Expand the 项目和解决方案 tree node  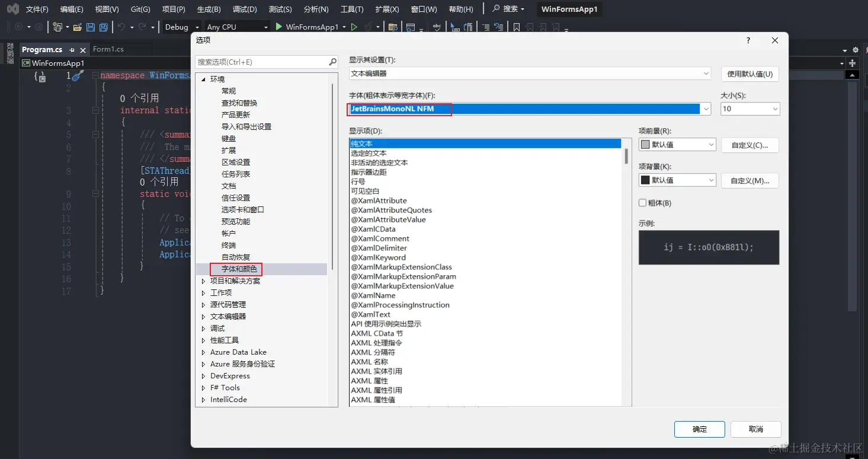[x=203, y=281]
